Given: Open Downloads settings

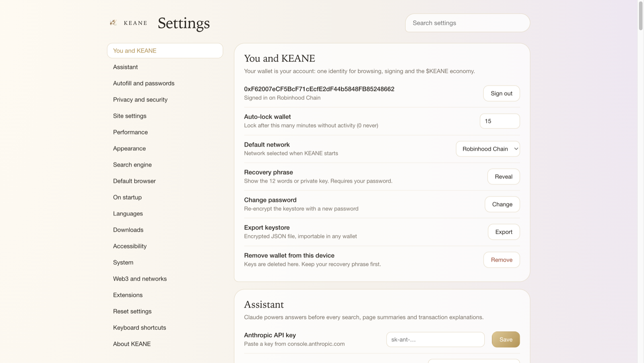Looking at the screenshot, I should (165, 230).
